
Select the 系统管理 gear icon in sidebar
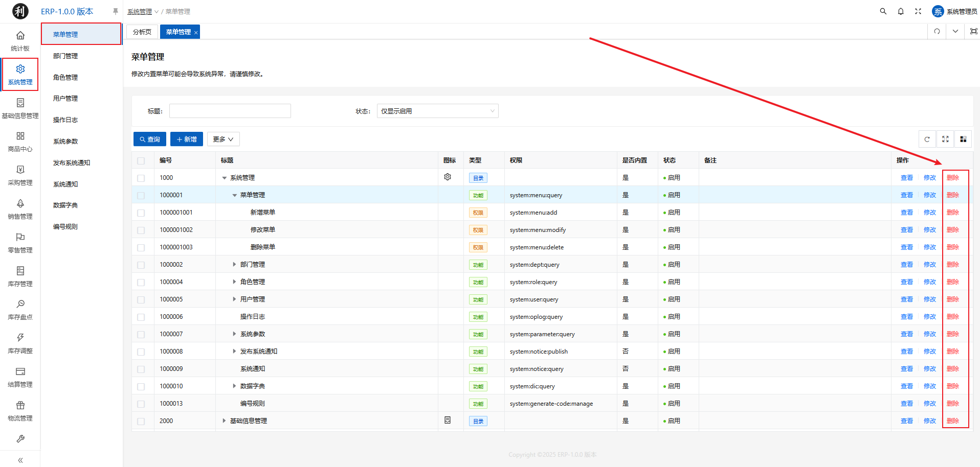click(x=20, y=69)
